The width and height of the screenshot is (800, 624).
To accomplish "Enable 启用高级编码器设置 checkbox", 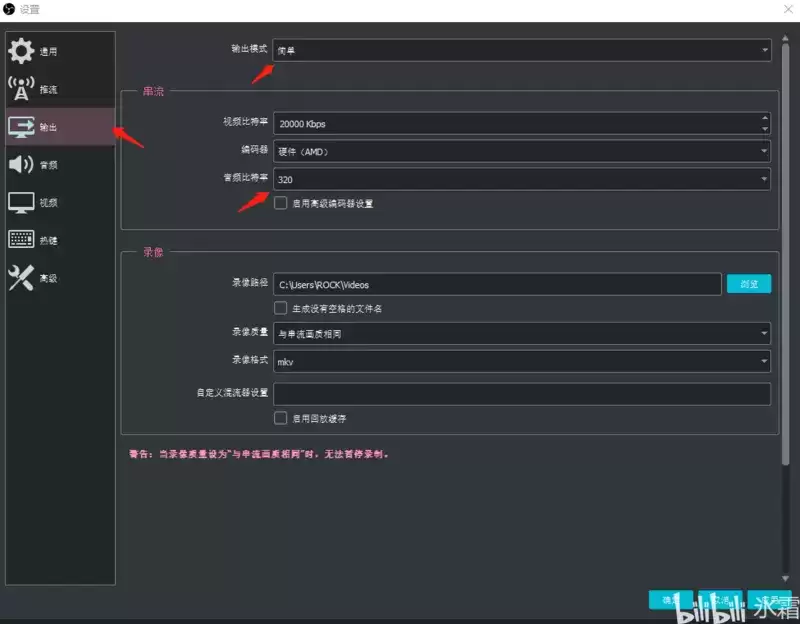I will point(280,203).
